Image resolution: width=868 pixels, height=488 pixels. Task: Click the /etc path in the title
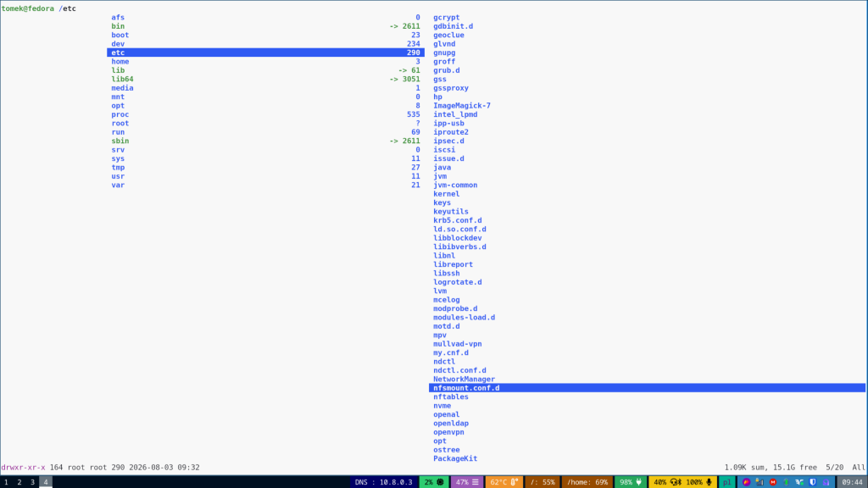(68, 8)
